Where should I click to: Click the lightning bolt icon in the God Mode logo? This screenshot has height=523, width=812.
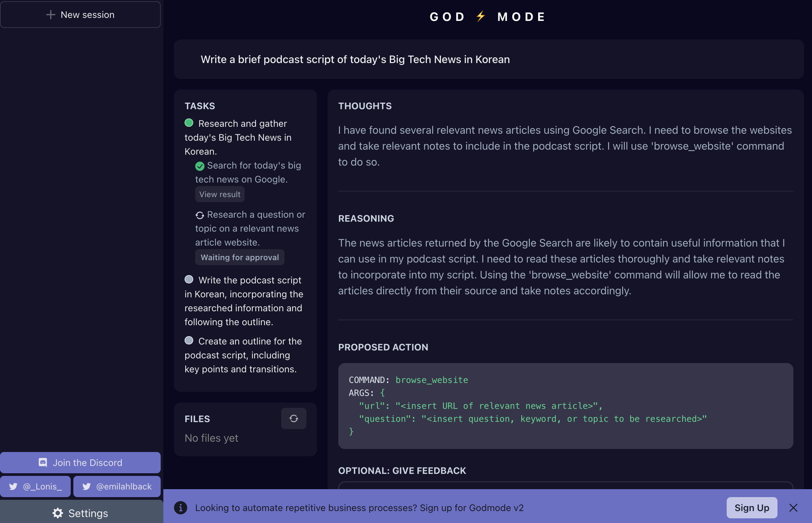click(481, 16)
